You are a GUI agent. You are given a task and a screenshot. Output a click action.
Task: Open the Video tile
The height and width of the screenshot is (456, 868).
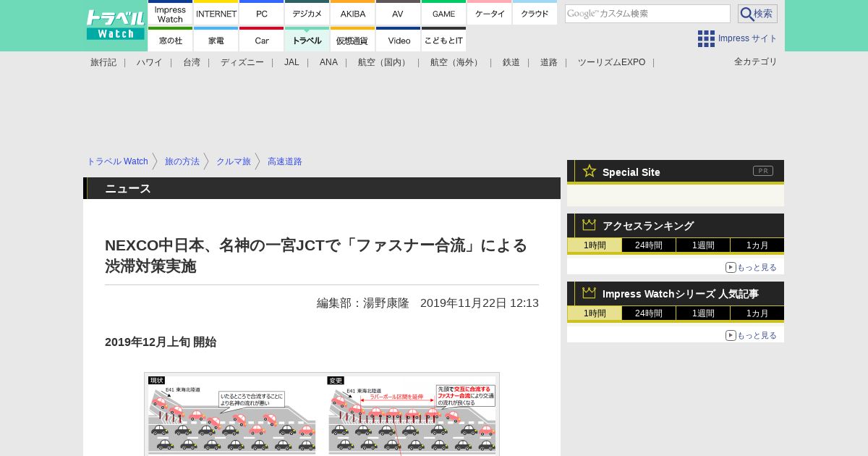point(399,40)
